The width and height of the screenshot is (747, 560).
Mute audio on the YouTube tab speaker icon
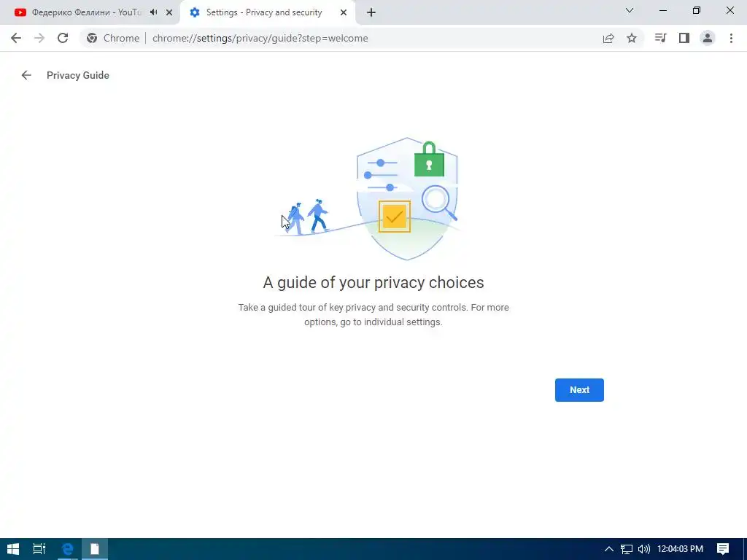point(153,12)
